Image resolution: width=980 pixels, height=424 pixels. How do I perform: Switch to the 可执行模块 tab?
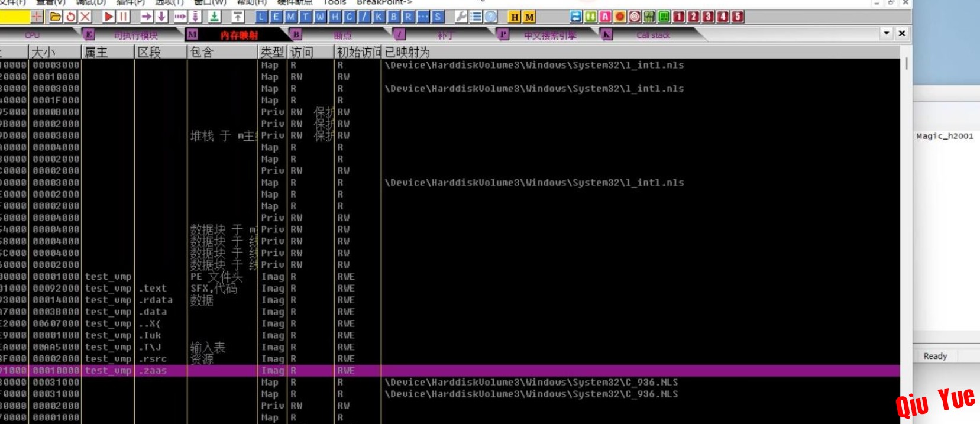[x=135, y=35]
